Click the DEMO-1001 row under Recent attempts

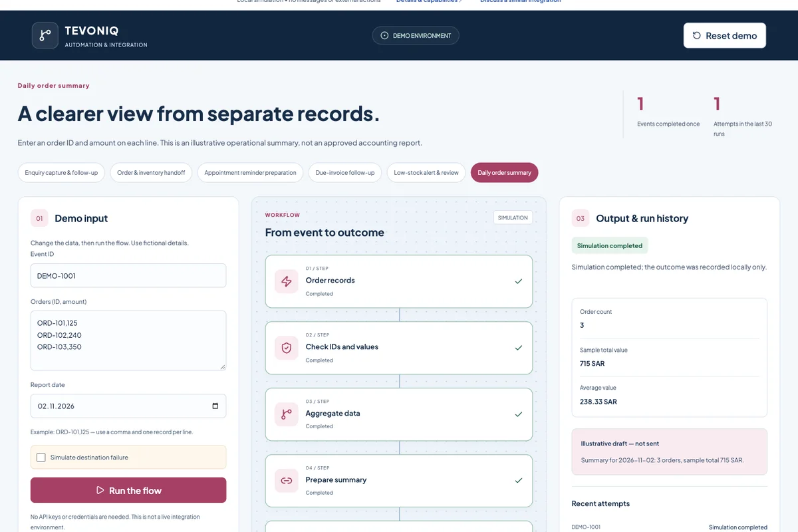pos(670,527)
